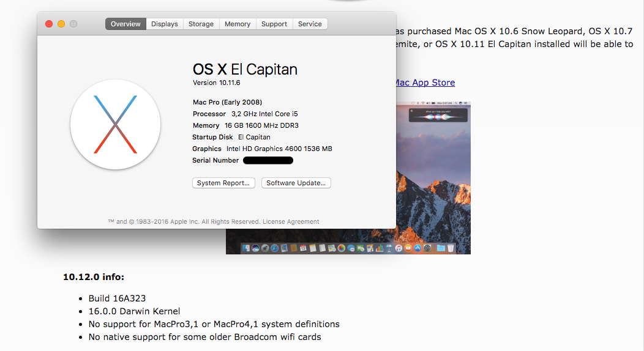The width and height of the screenshot is (644, 351).
Task: Switch to the Overview tab
Action: pos(125,24)
